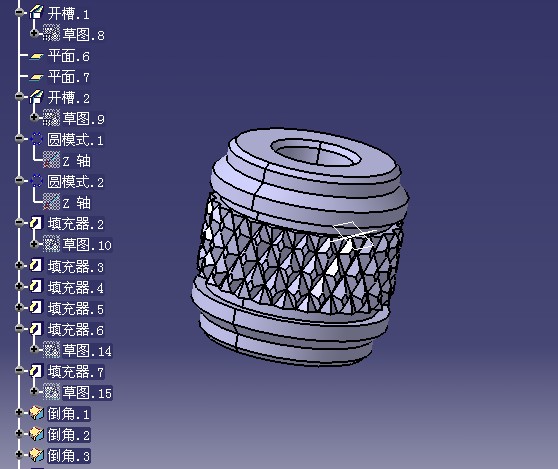Select the 填充器.2 pad feature icon
Image resolution: width=558 pixels, height=469 pixels.
36,223
